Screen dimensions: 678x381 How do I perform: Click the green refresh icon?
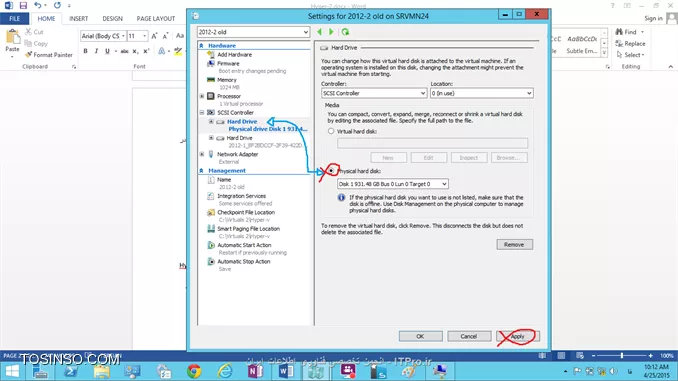click(x=345, y=32)
